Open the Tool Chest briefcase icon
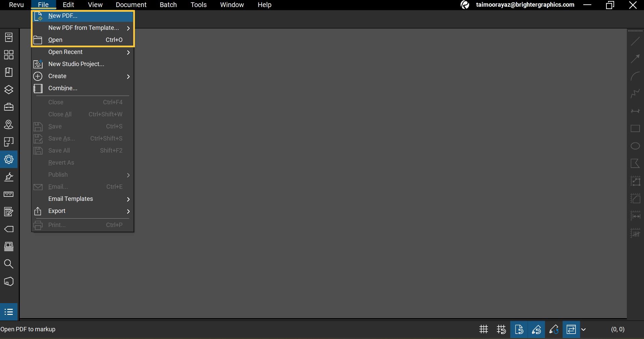Image resolution: width=644 pixels, height=339 pixels. click(9, 107)
